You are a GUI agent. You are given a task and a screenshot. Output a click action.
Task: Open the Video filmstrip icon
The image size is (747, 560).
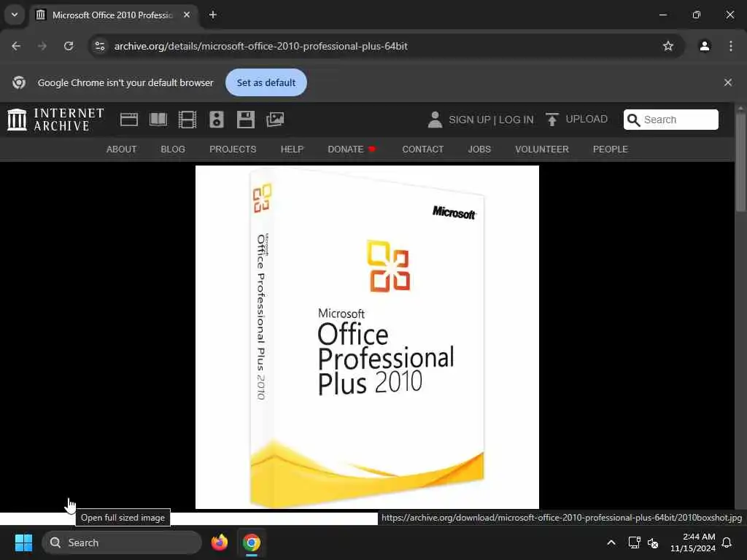[x=187, y=120]
